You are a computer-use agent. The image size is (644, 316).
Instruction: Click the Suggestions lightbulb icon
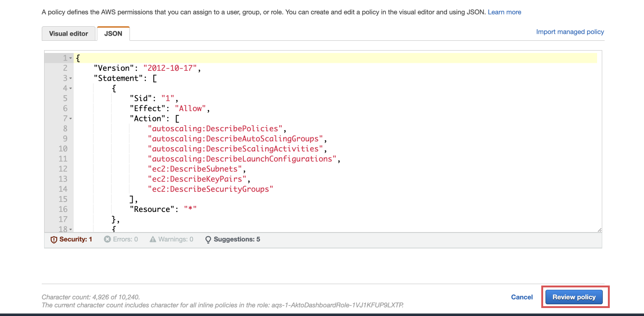click(x=208, y=239)
